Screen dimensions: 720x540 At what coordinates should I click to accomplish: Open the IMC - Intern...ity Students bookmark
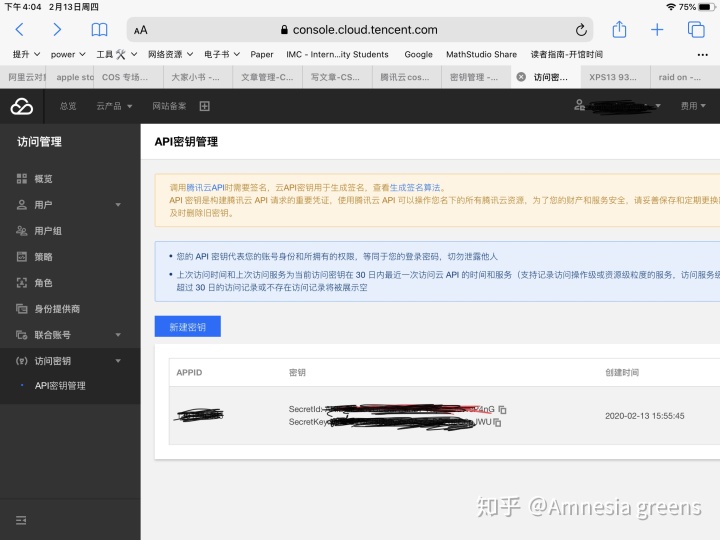[338, 54]
